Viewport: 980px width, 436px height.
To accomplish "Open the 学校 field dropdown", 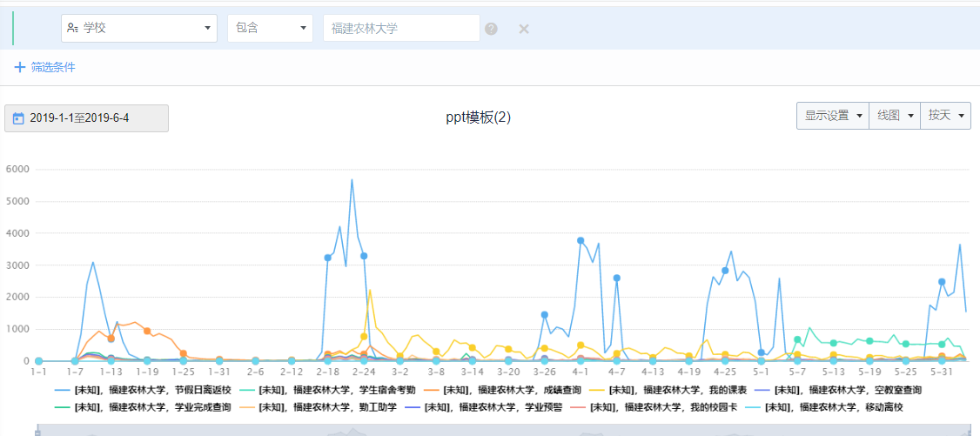I will (138, 28).
